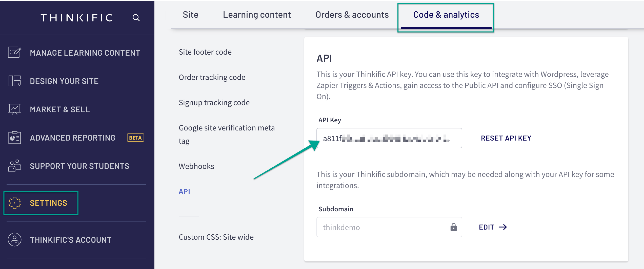Screen dimensions: 644x269
Task: Open Custom CSS: Site wide settings
Action: [216, 237]
